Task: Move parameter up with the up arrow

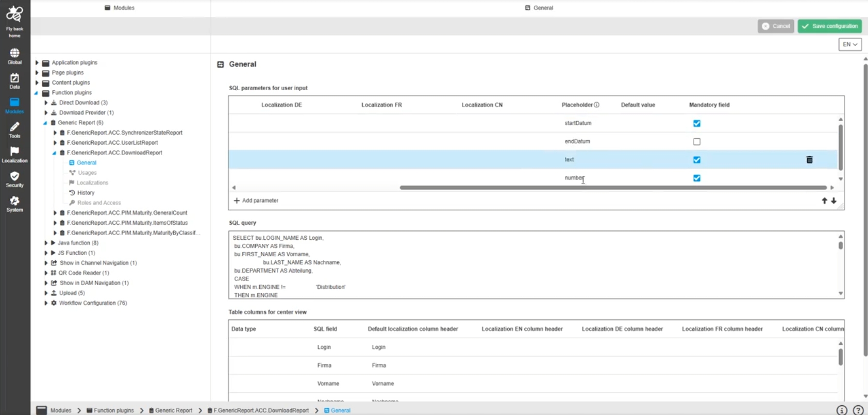Action: (x=824, y=201)
